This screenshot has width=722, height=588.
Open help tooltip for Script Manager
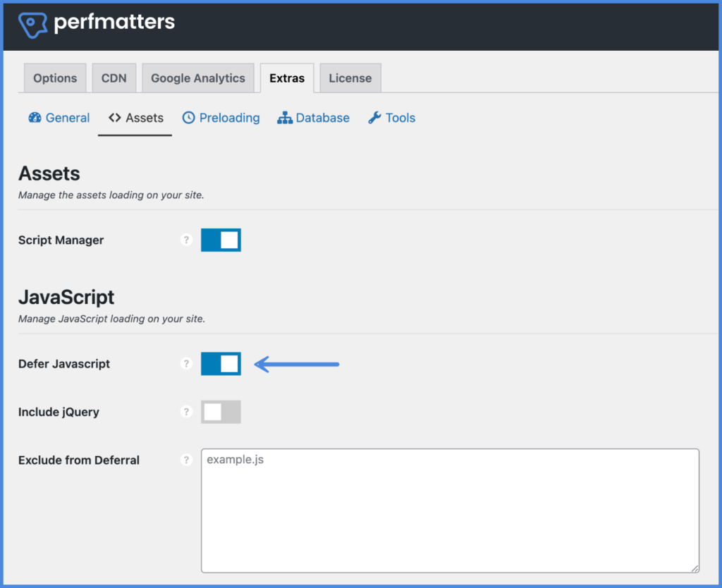[x=186, y=240]
